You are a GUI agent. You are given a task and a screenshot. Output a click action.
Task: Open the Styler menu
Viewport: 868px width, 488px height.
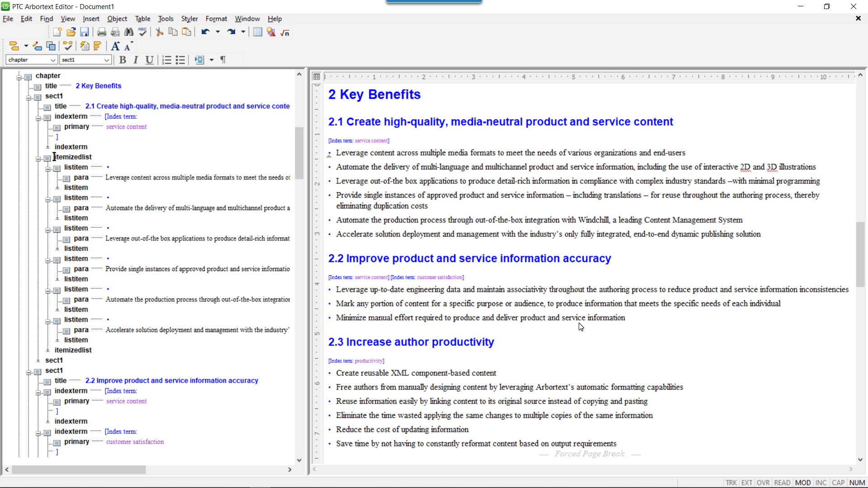[189, 19]
